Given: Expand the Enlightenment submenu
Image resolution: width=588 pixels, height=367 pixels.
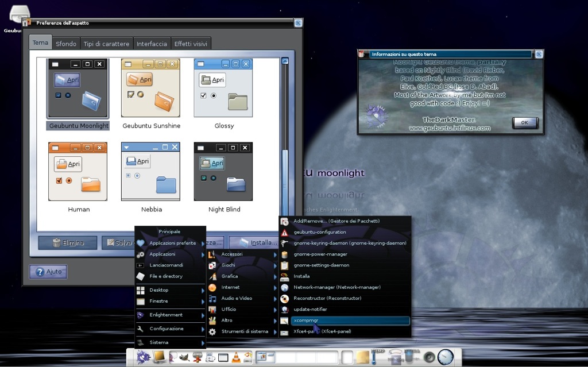Looking at the screenshot, I should click(170, 315).
